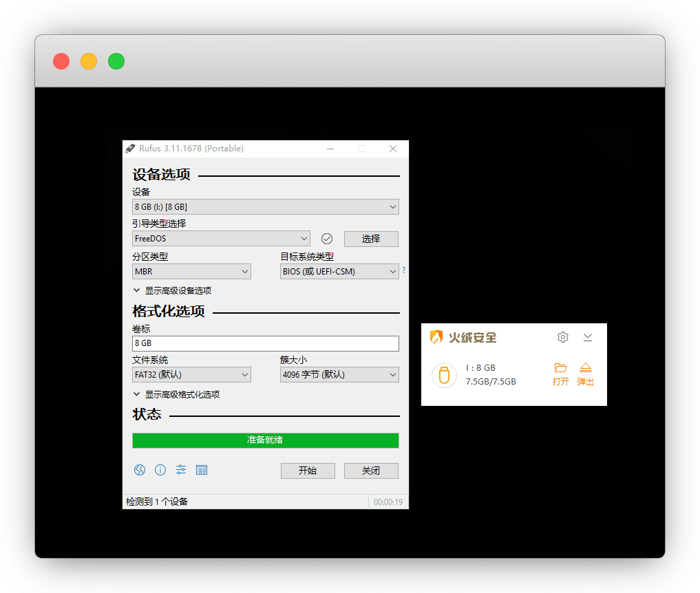Click the 格式化选项 section heading
The height and width of the screenshot is (593, 700).
[169, 311]
